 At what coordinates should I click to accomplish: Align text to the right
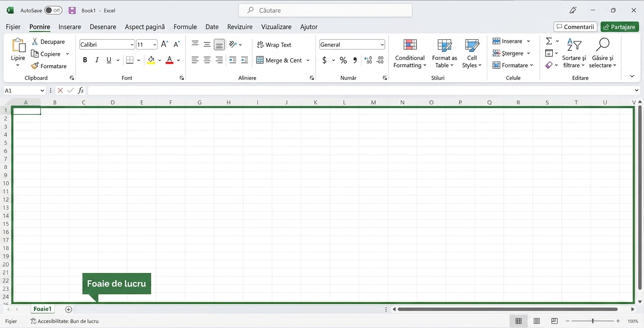(219, 60)
